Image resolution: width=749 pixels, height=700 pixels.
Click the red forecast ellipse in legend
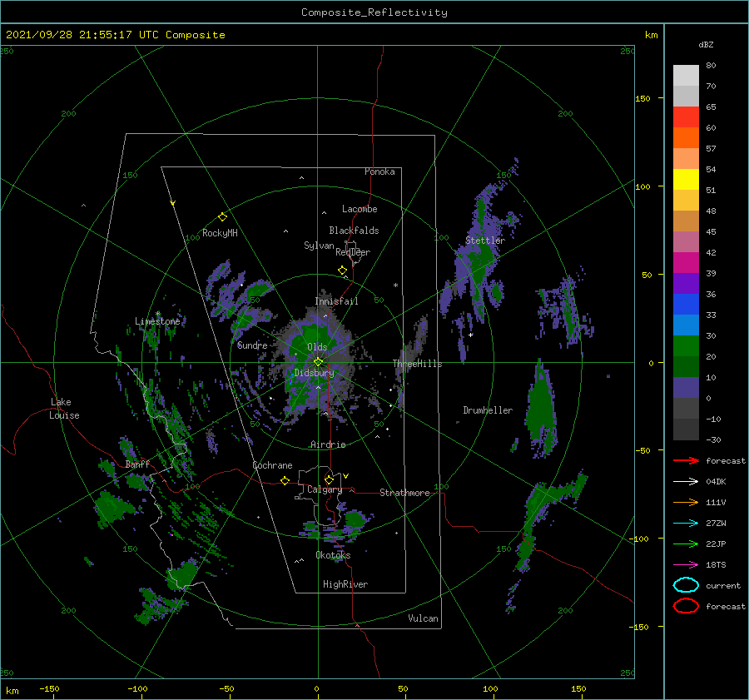coord(686,606)
